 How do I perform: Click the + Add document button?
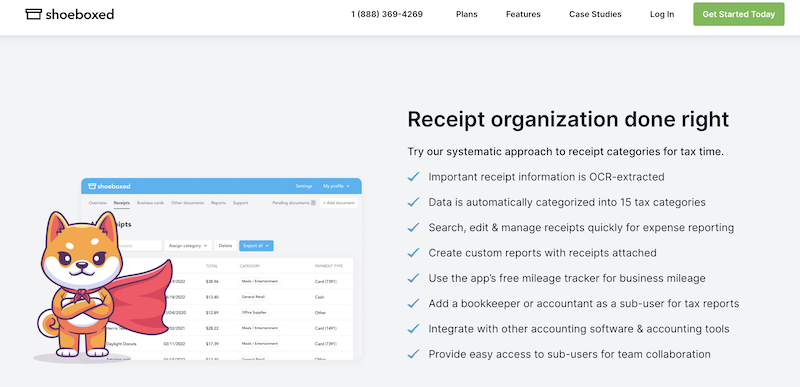tap(338, 203)
